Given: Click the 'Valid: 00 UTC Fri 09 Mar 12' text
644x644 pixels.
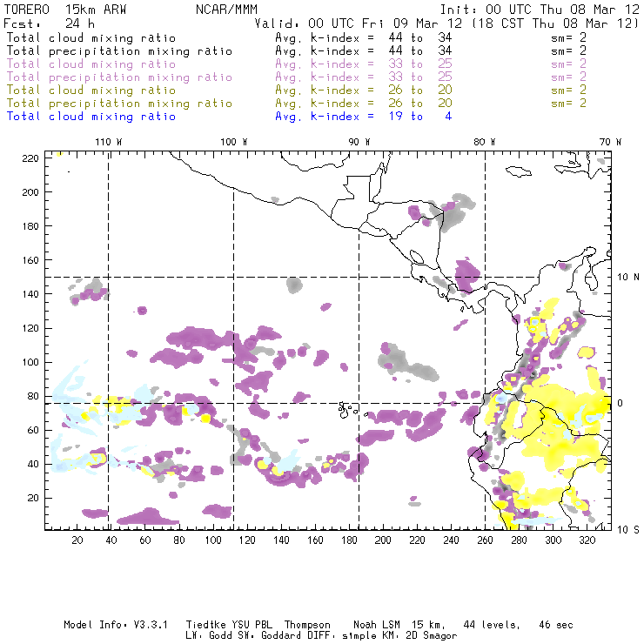Looking at the screenshot, I should pos(359,23).
